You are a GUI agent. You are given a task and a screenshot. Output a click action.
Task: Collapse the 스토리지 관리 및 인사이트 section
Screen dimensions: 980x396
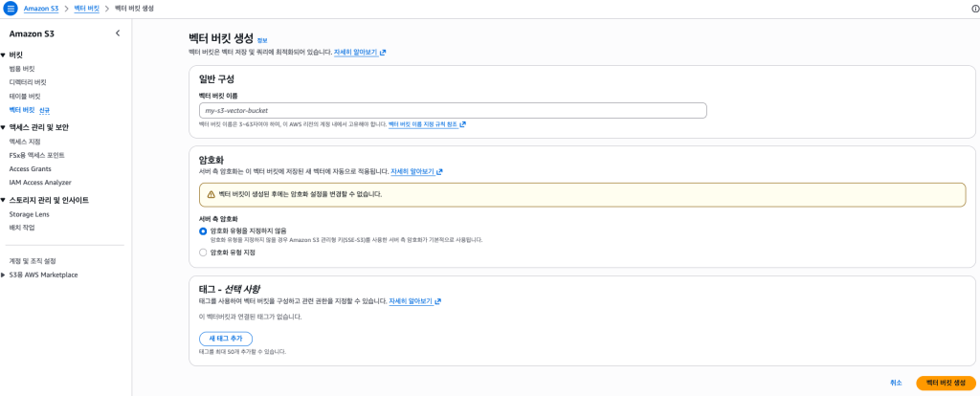(x=4, y=200)
